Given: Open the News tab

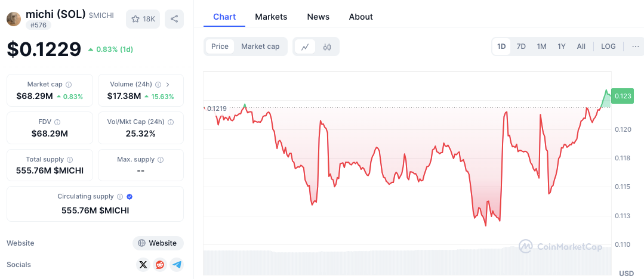Looking at the screenshot, I should click(318, 17).
